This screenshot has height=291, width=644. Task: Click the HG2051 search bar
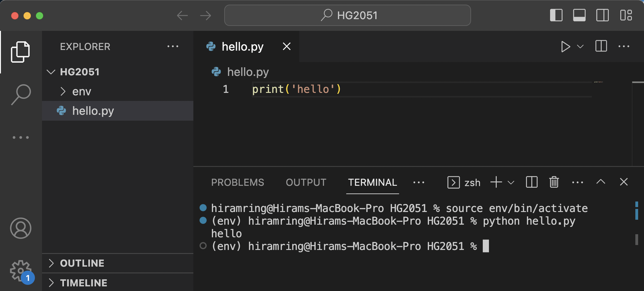point(347,15)
